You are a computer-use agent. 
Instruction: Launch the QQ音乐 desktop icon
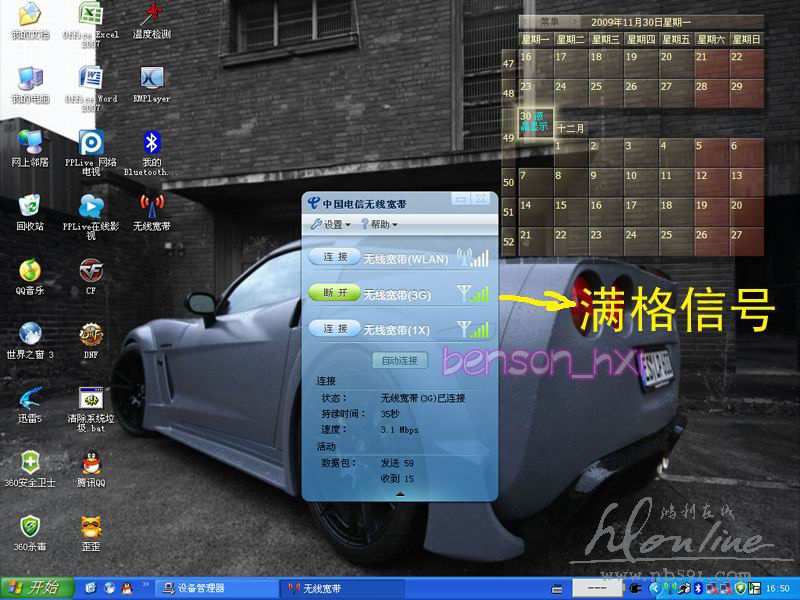pyautogui.click(x=30, y=271)
